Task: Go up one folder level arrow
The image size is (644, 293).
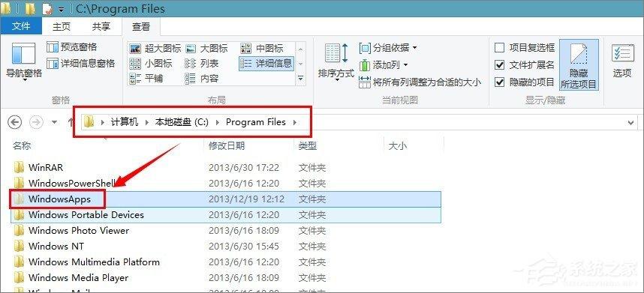Action: pos(71,122)
